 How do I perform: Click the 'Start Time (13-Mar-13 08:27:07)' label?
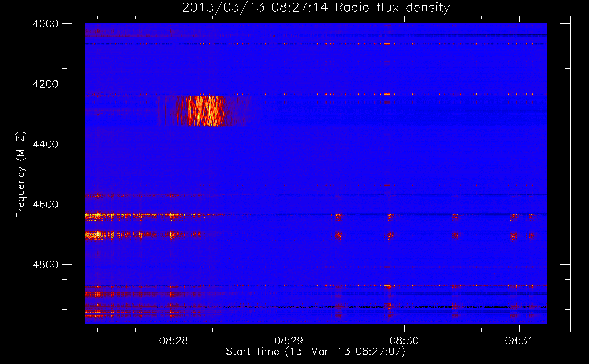point(316,352)
